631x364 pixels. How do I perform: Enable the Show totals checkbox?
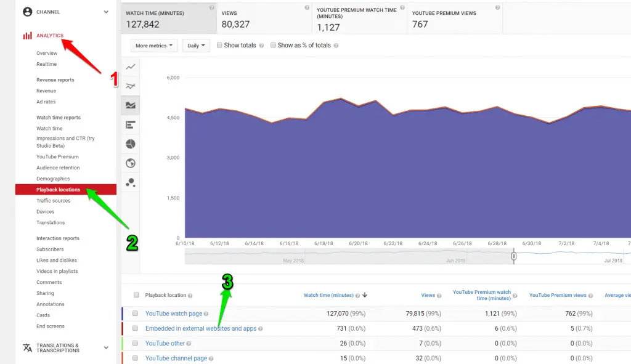click(219, 45)
